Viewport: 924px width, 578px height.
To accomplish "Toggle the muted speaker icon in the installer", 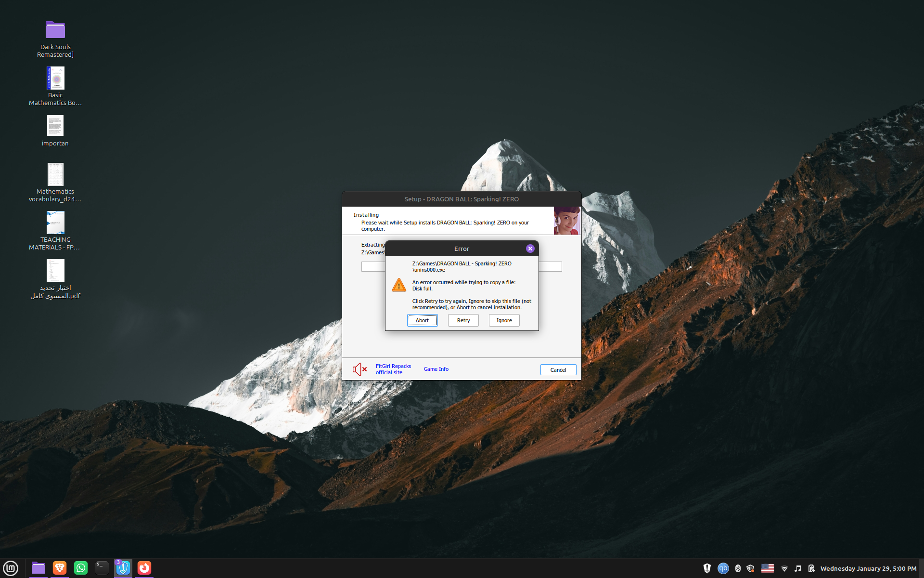I will point(359,369).
